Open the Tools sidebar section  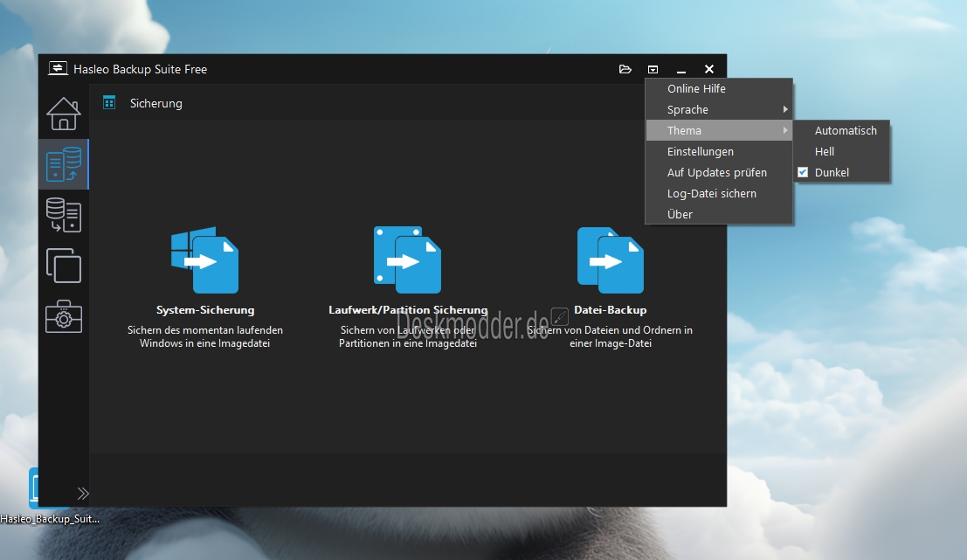coord(64,316)
